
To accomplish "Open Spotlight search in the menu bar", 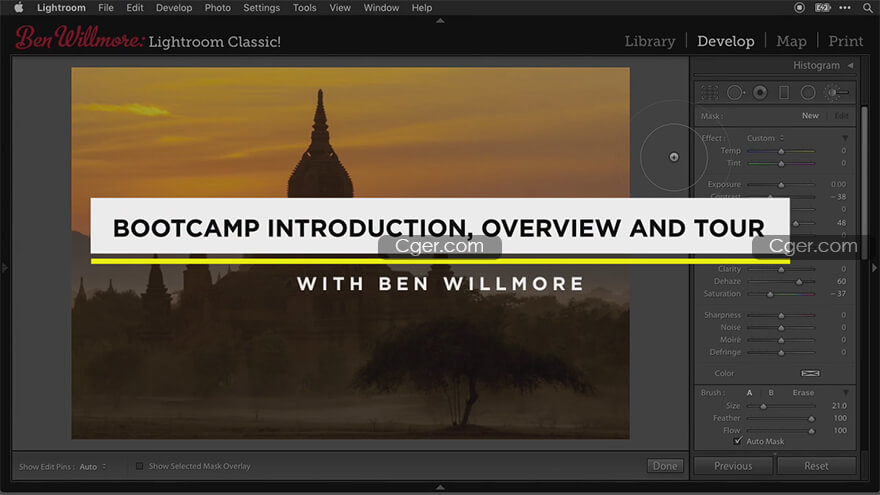I will click(868, 8).
